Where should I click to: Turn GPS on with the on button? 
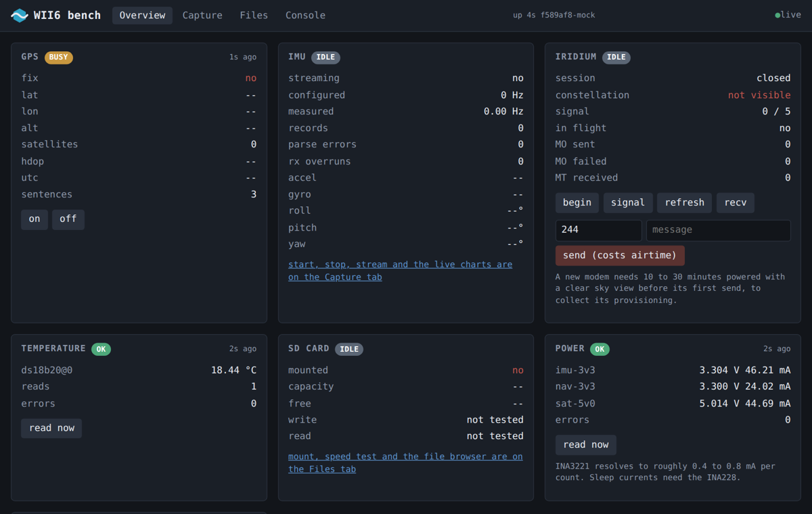point(35,219)
